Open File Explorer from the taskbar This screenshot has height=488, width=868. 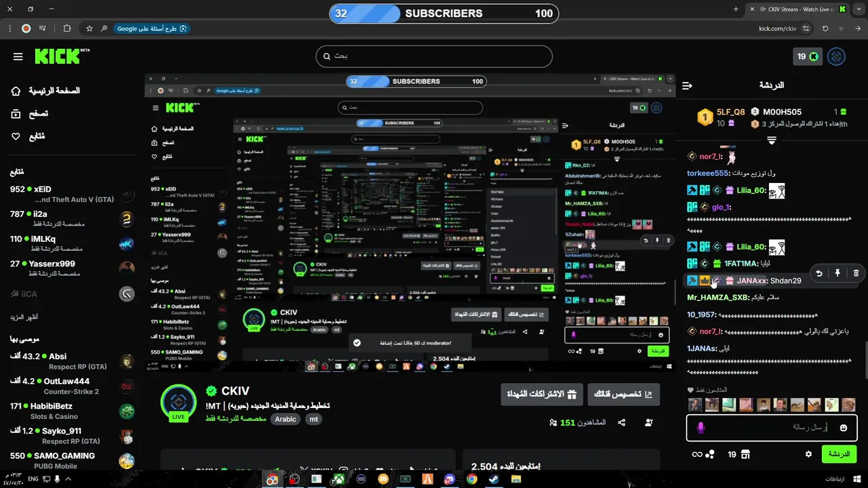pyautogui.click(x=516, y=479)
